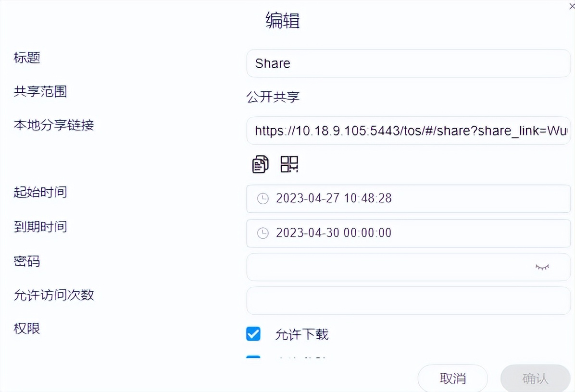Toggle password visibility with the eye control

click(x=542, y=267)
